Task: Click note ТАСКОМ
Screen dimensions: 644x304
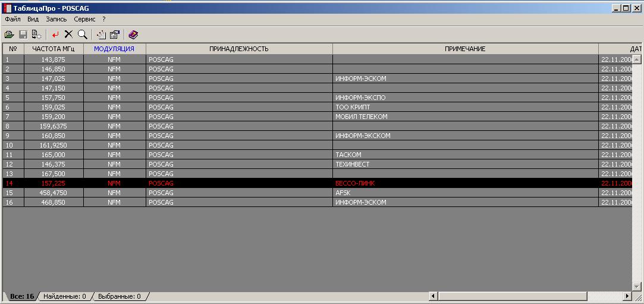Action: pyautogui.click(x=348, y=155)
